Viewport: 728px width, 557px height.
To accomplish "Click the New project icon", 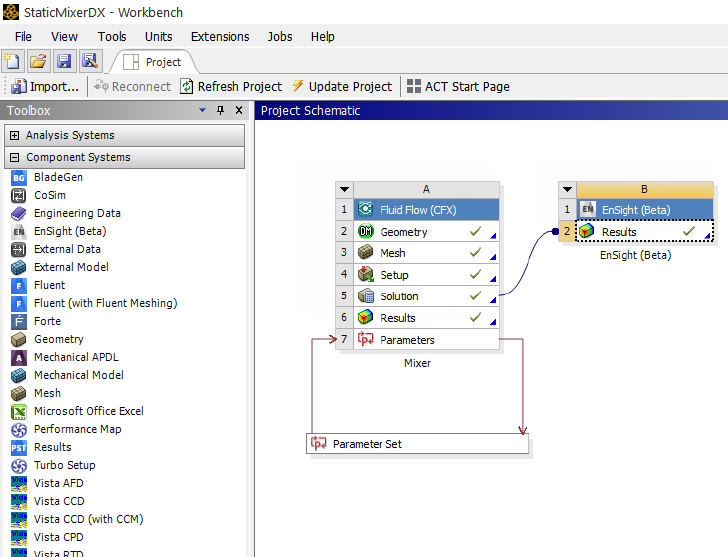I will pyautogui.click(x=13, y=61).
